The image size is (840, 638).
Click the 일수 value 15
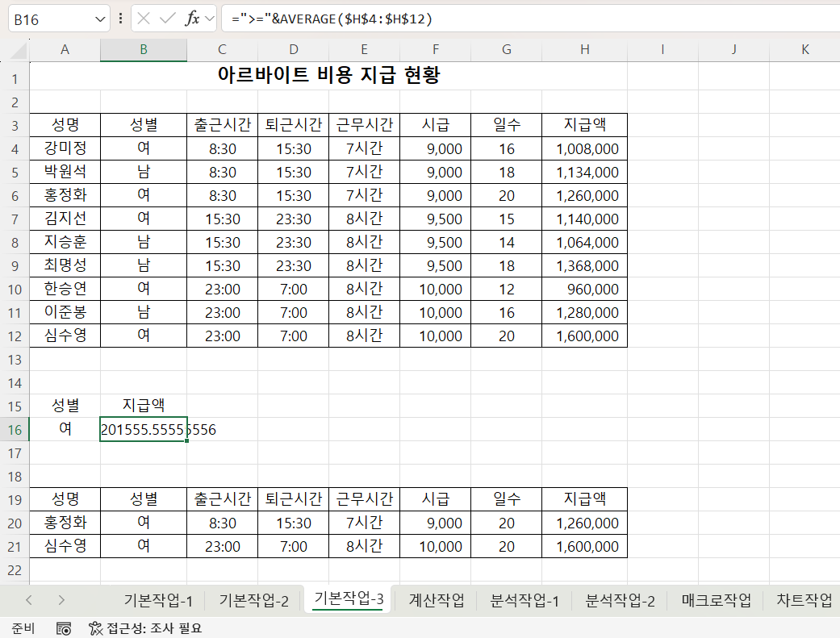click(x=506, y=219)
